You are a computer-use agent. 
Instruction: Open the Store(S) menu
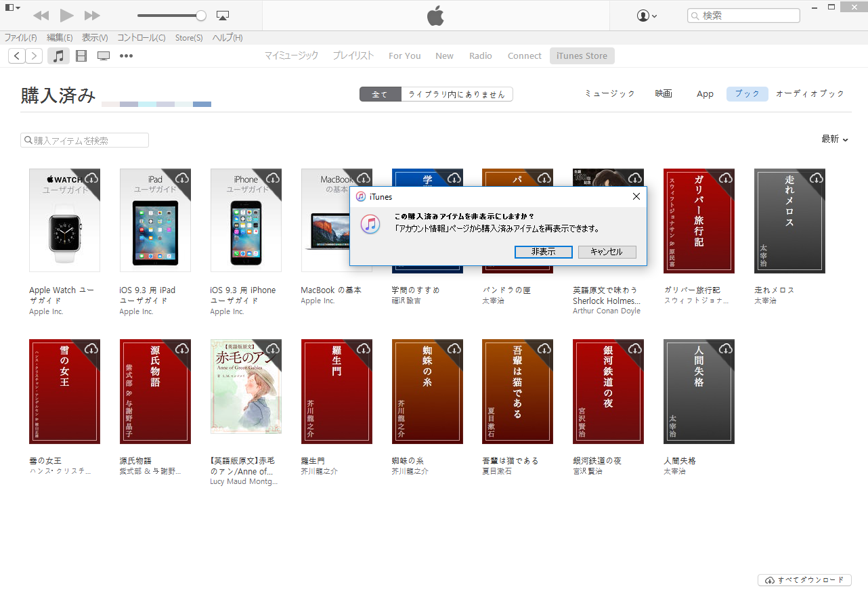[x=189, y=38]
